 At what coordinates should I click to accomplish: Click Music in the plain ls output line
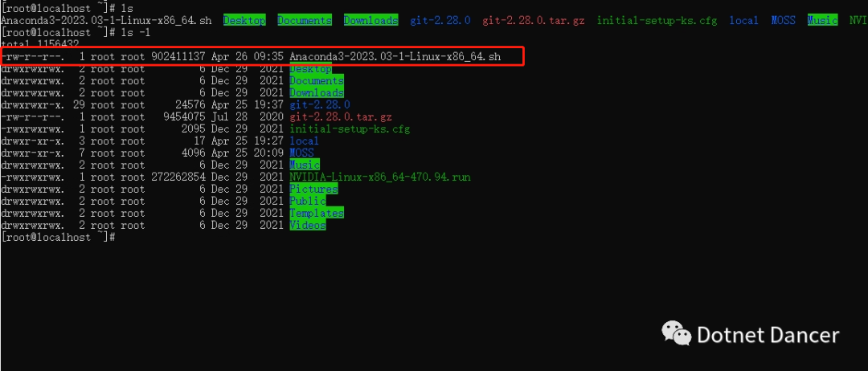[822, 20]
